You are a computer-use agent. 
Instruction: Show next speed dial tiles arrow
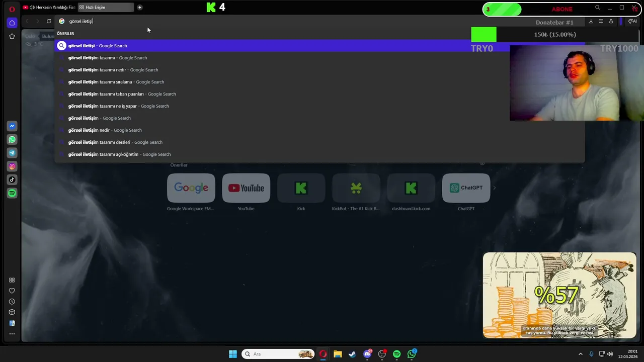point(494,188)
